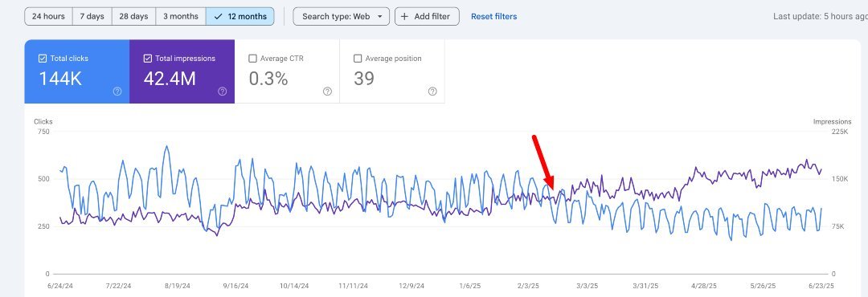The width and height of the screenshot is (868, 297).
Task: Open help icon on Average position card
Action: 432,92
